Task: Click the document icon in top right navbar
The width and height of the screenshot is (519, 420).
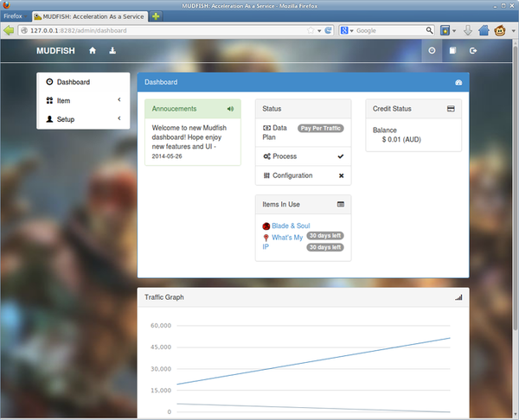Action: [452, 51]
